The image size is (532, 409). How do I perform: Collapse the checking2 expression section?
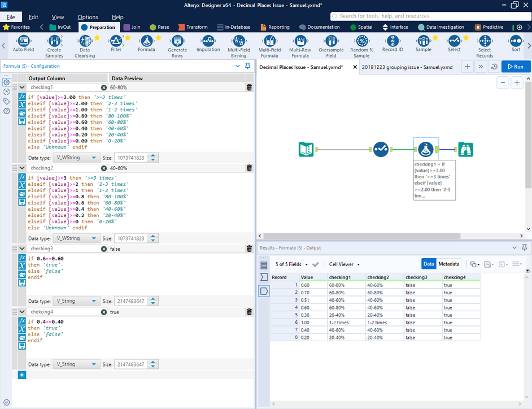[x=22, y=168]
